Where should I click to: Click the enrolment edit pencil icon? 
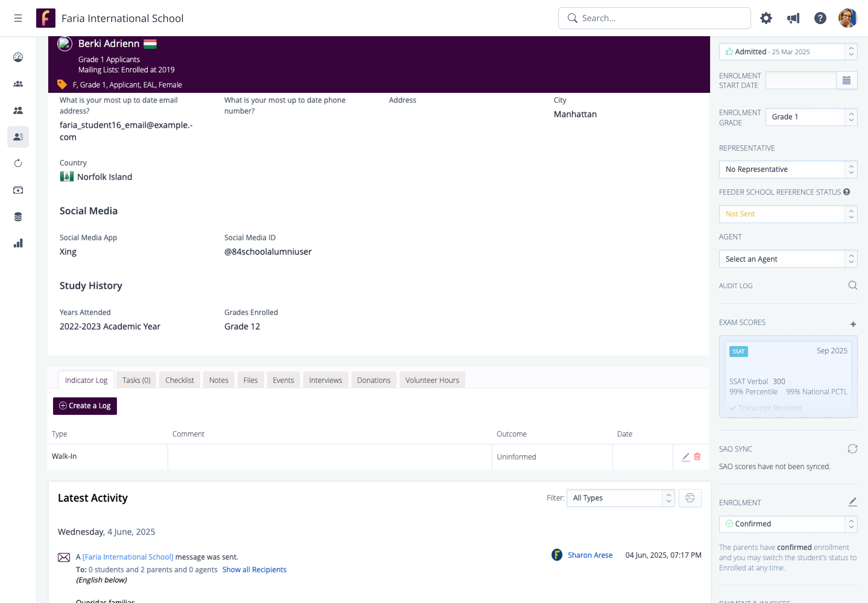(x=852, y=502)
